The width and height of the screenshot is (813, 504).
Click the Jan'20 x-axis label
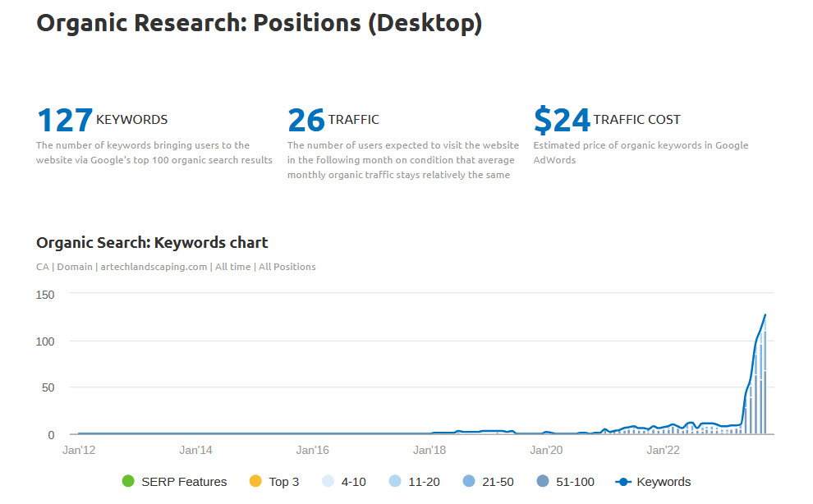coord(546,450)
